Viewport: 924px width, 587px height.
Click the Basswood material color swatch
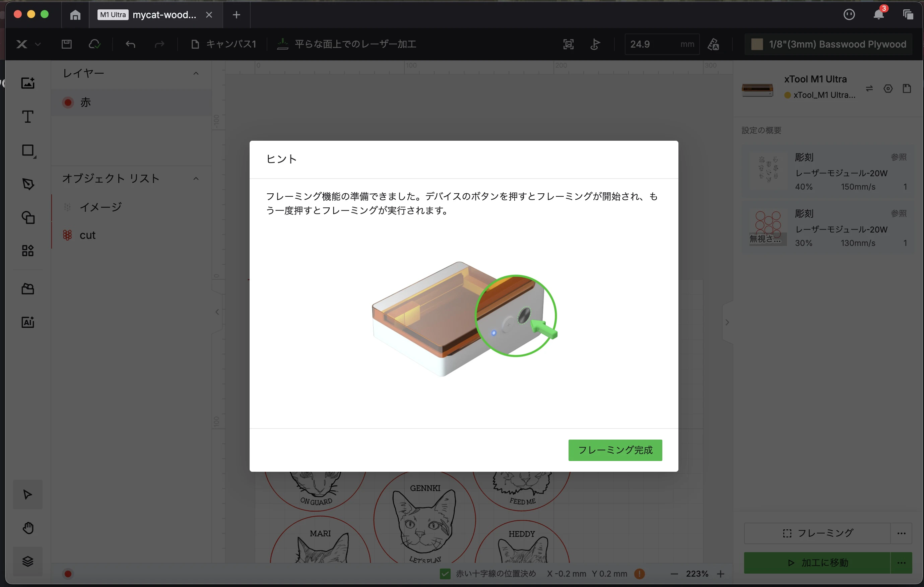757,44
